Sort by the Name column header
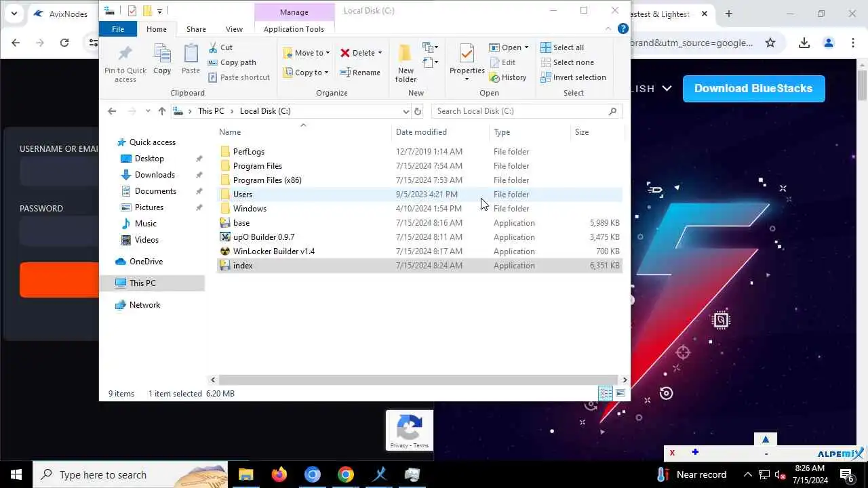Screen dimensions: 868x488 [303, 132]
